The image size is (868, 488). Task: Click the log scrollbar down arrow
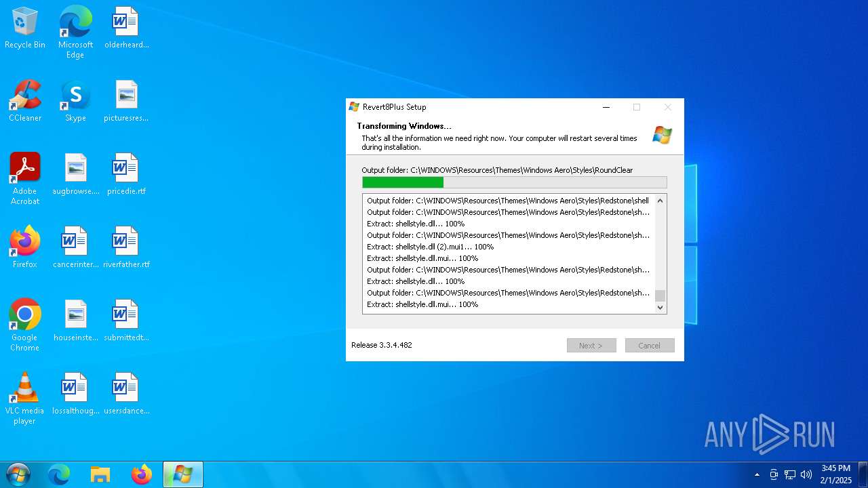point(660,308)
